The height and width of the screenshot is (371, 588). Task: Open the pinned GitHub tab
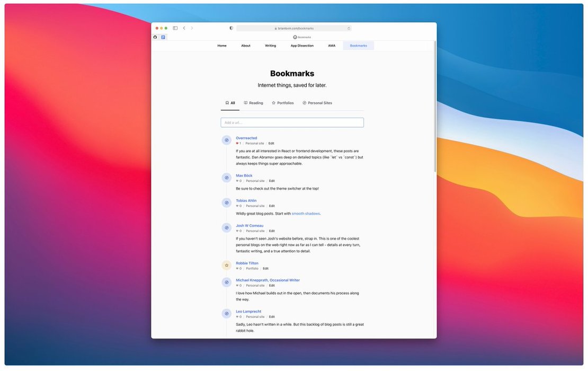155,37
